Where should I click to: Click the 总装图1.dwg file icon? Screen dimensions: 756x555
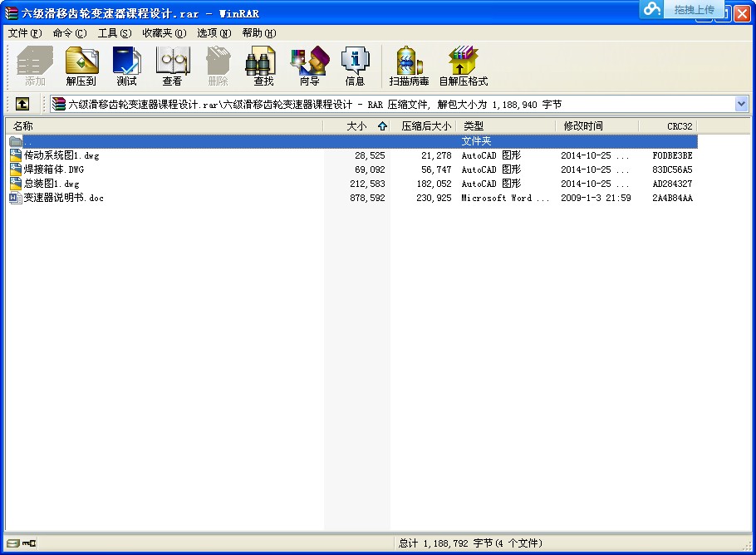click(16, 184)
